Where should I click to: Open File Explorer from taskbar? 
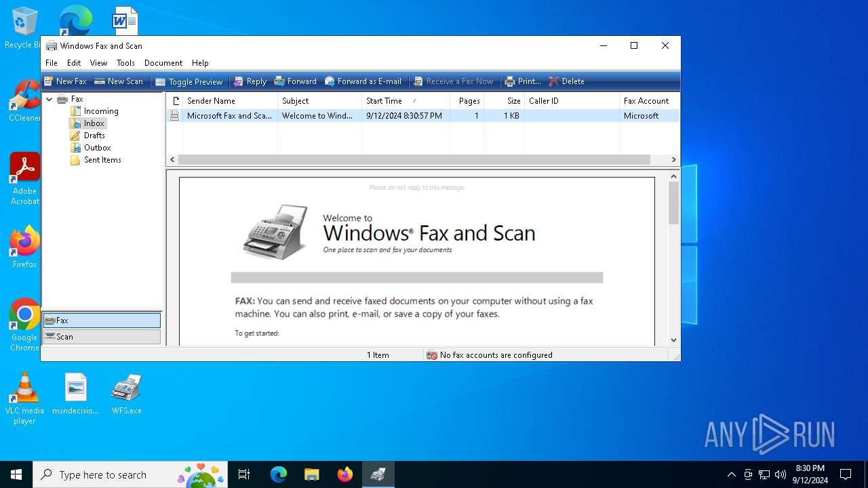(x=311, y=474)
